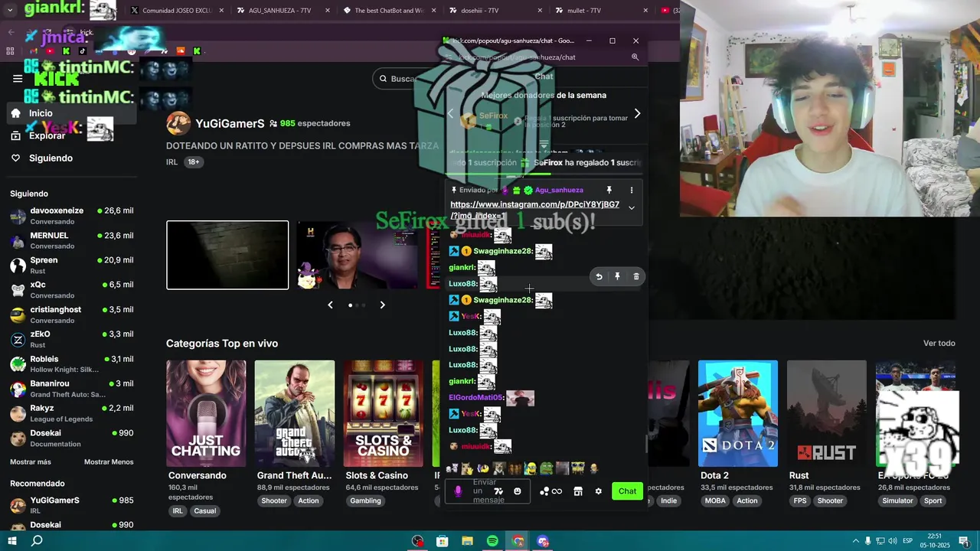Viewport: 980px width, 551px height.
Task: Go to next featured stream carousel arrow
Action: (x=382, y=305)
